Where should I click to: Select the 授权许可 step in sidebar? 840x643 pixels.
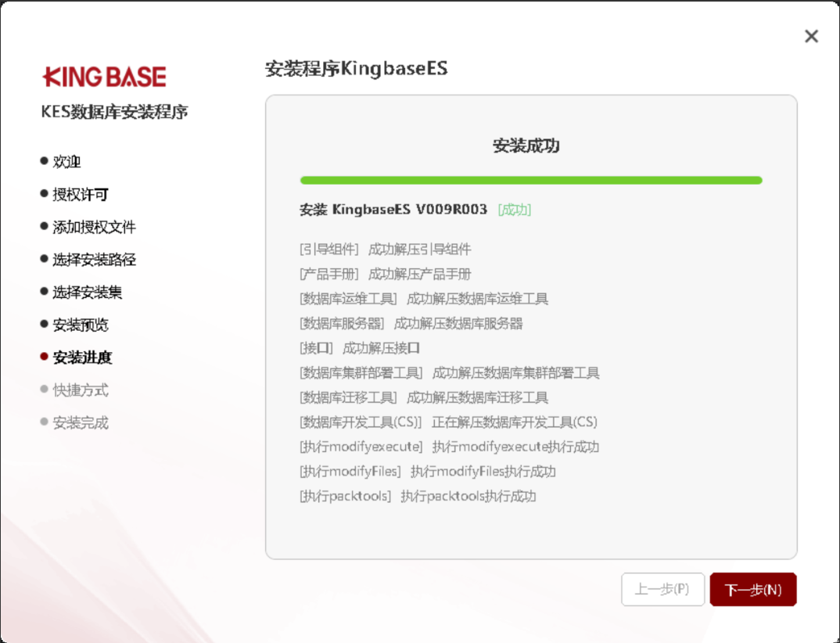click(x=74, y=194)
